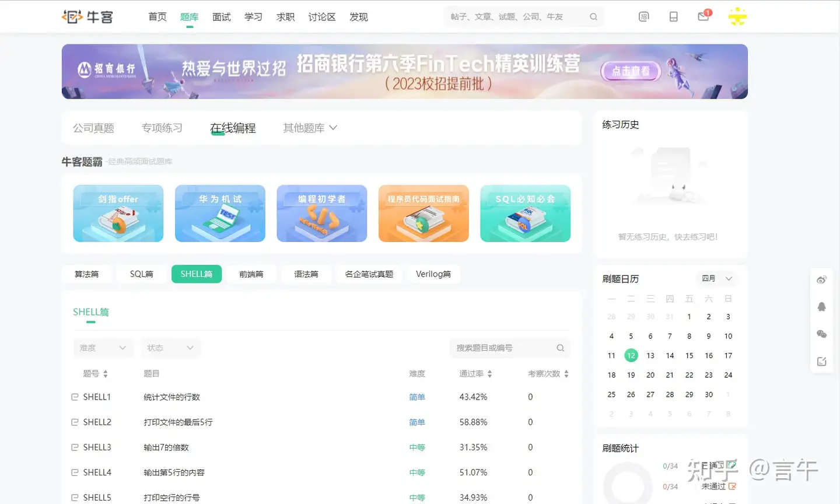Open the 难度 difficulty dropdown
This screenshot has width=840, height=504.
click(103, 348)
